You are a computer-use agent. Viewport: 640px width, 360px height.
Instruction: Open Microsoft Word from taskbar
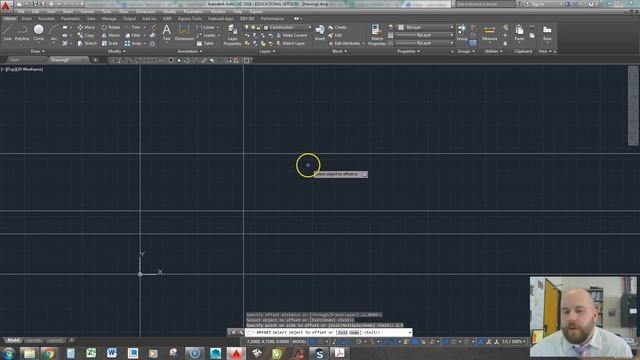click(111, 353)
